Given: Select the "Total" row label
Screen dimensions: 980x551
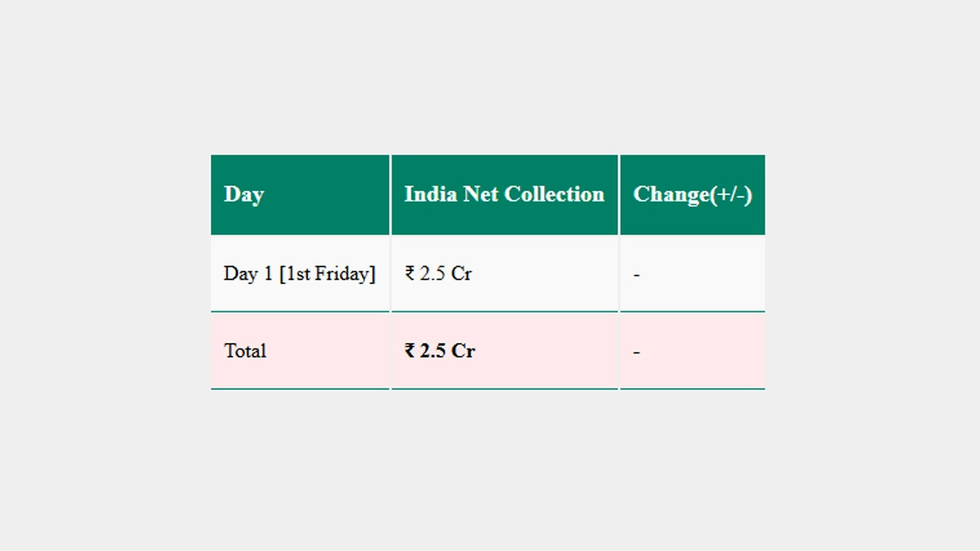Looking at the screenshot, I should click(245, 351).
